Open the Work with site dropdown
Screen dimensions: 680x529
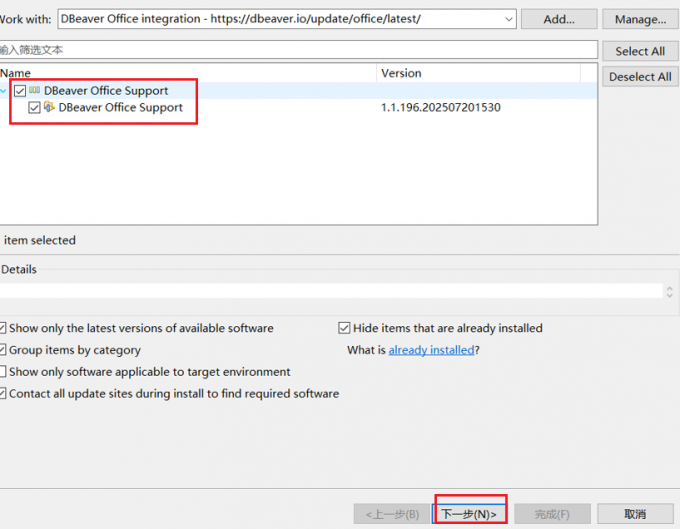click(x=509, y=19)
